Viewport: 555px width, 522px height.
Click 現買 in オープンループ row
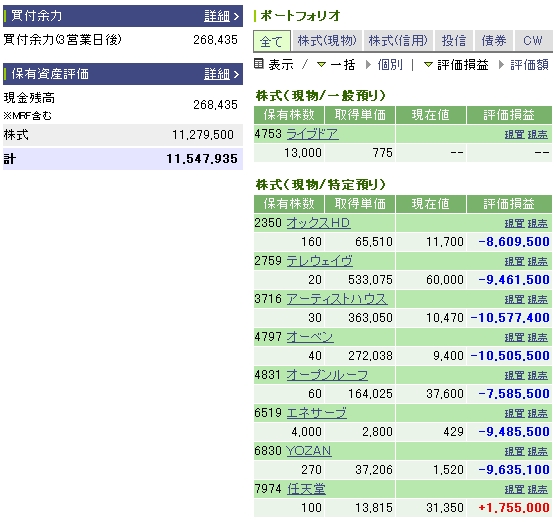[x=514, y=375]
